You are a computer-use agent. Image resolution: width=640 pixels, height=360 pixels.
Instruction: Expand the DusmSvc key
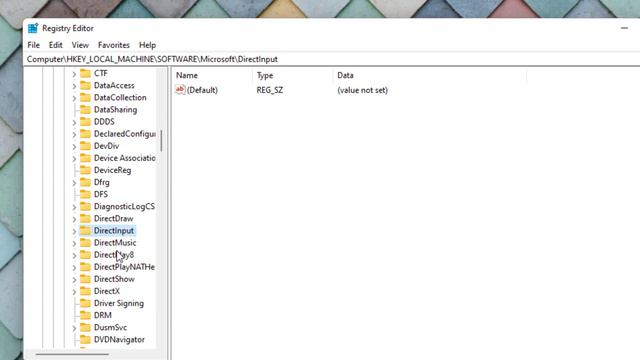point(74,328)
